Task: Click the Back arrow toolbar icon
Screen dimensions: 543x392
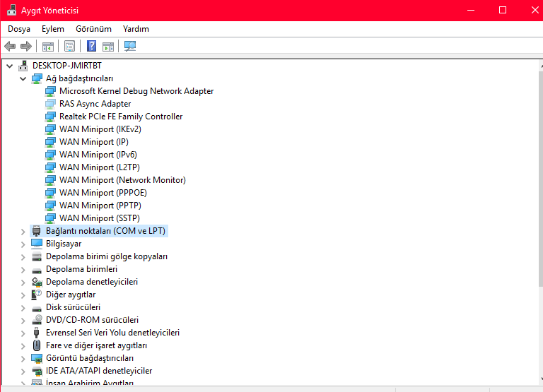Action: (10, 47)
